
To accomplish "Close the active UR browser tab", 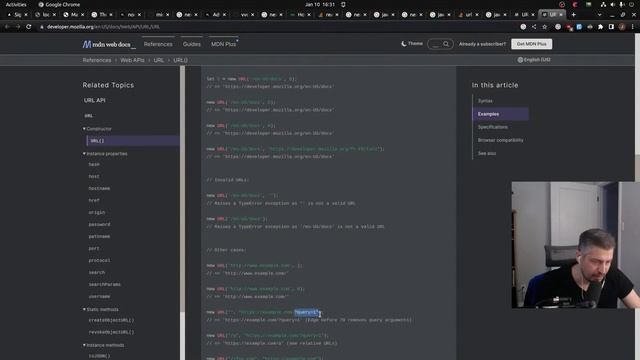I will pyautogui.click(x=561, y=14).
